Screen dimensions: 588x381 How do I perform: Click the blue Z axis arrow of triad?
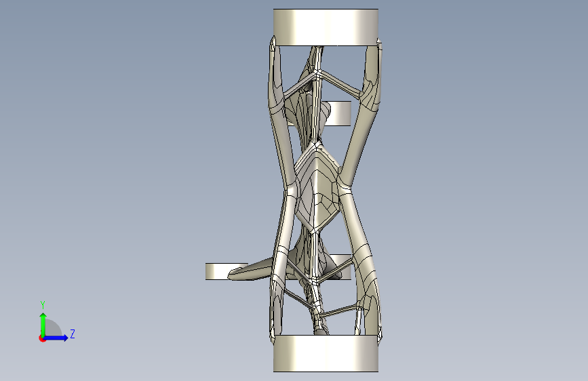pos(56,338)
